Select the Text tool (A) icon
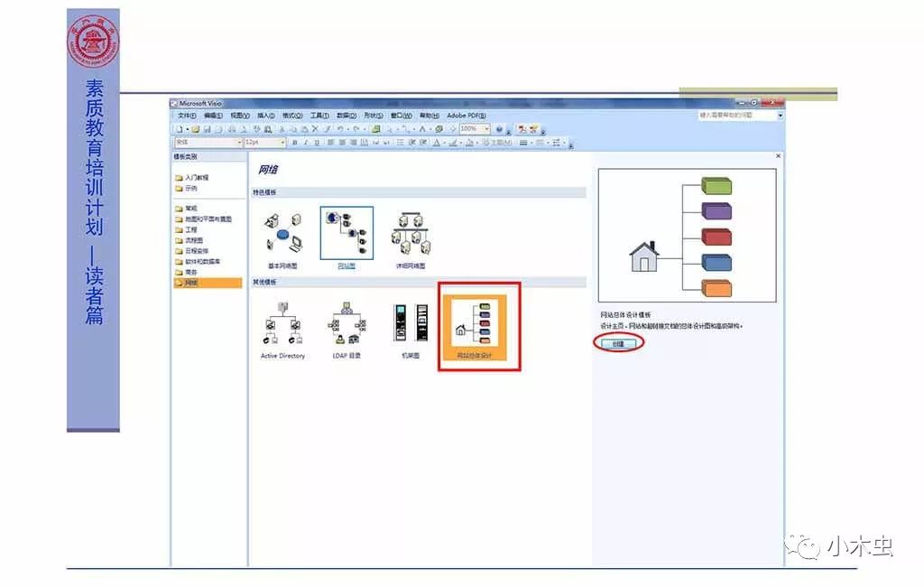924x587 pixels. [422, 129]
